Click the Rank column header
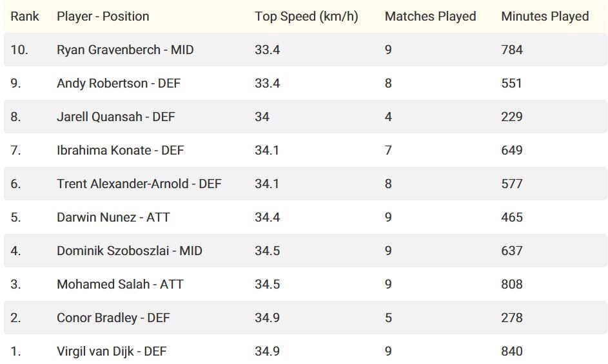608x364 pixels. [25, 16]
